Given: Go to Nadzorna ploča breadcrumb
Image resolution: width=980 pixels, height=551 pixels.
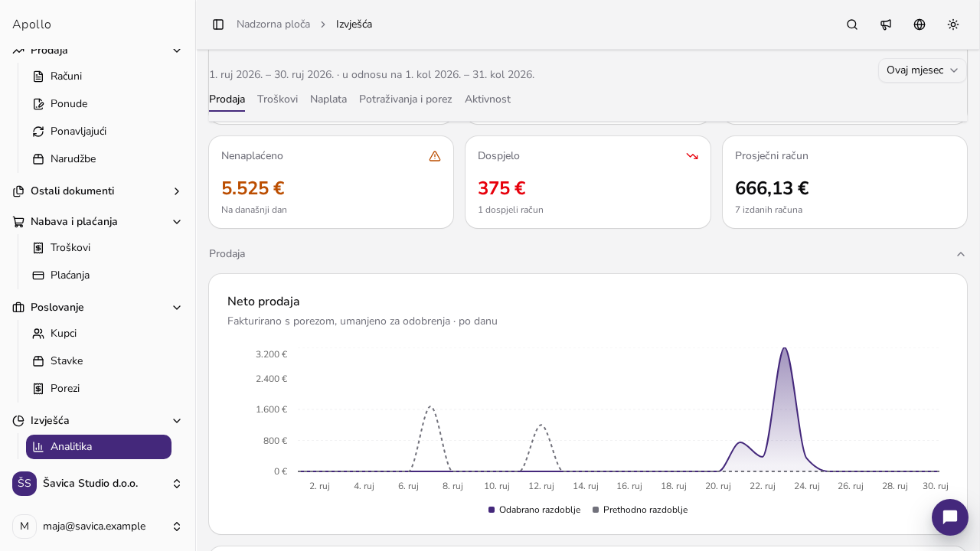Looking at the screenshot, I should [x=273, y=24].
